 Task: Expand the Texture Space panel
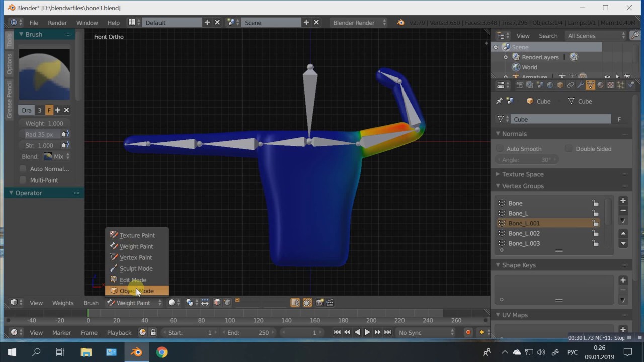click(x=522, y=174)
